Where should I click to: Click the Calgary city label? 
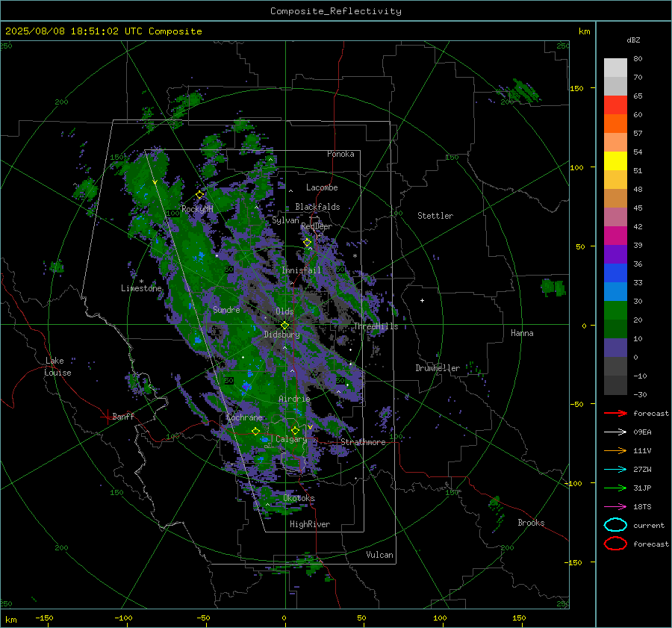[291, 439]
